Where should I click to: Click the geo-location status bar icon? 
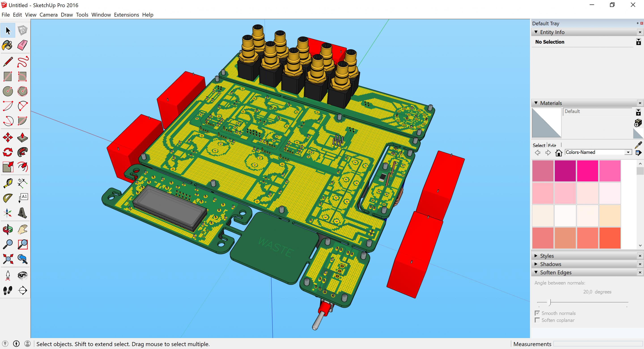coord(5,344)
